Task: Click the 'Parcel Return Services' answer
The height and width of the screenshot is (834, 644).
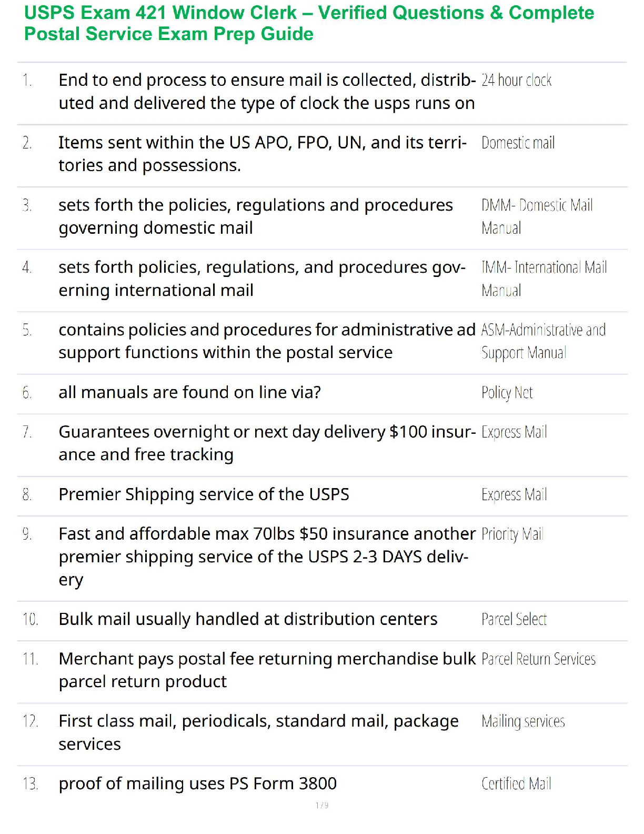Action: [x=538, y=659]
